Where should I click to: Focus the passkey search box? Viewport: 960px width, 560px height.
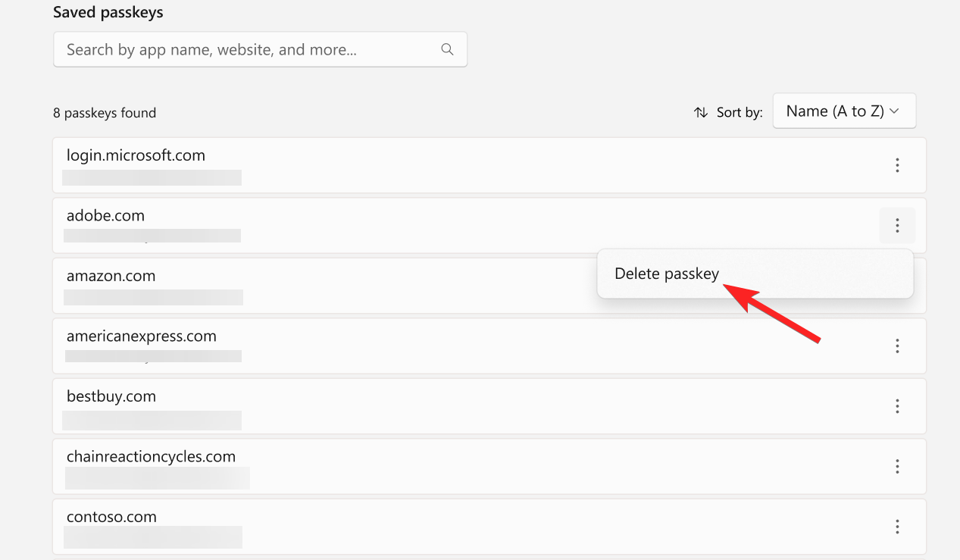[x=260, y=49]
